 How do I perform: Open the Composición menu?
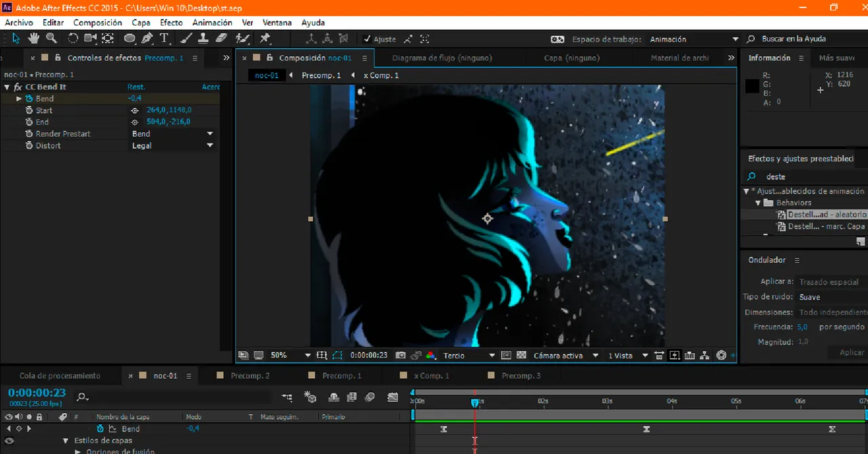tap(98, 22)
